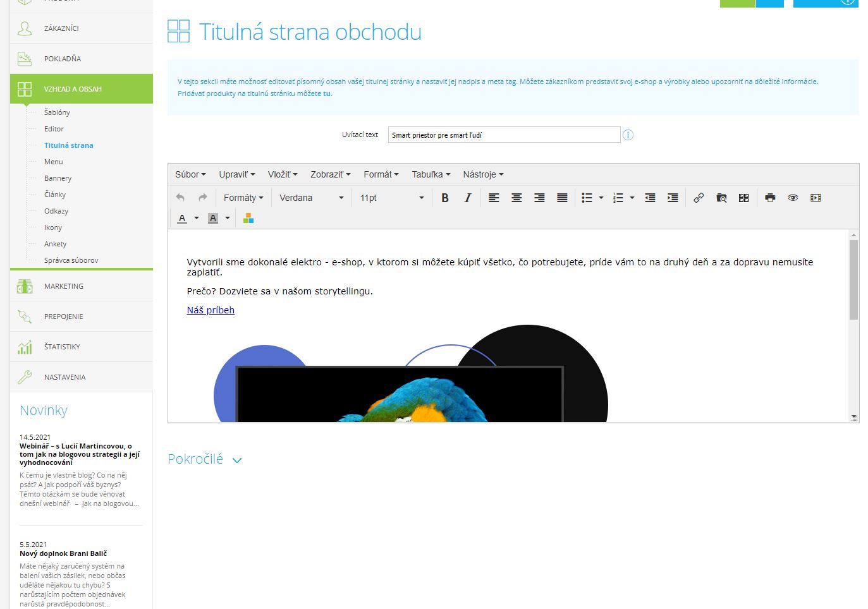This screenshot has height=609, width=868.
Task: Go to Menu submenu item
Action: pyautogui.click(x=54, y=162)
